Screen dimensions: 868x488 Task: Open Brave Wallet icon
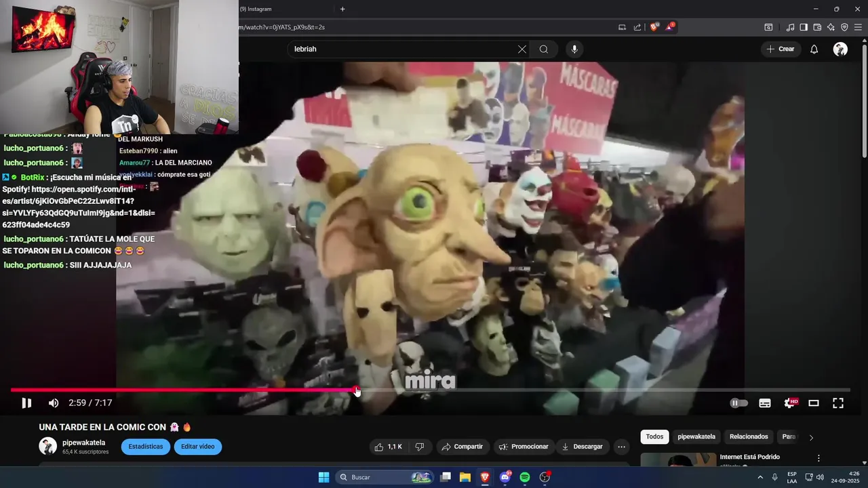coord(817,27)
